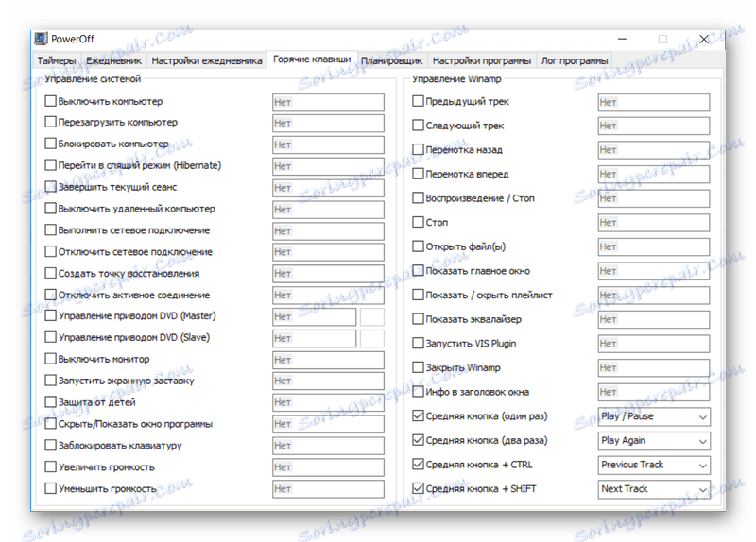Tick Закрыть Winamp checkbox
Screen dimensions: 756x542
click(x=418, y=367)
